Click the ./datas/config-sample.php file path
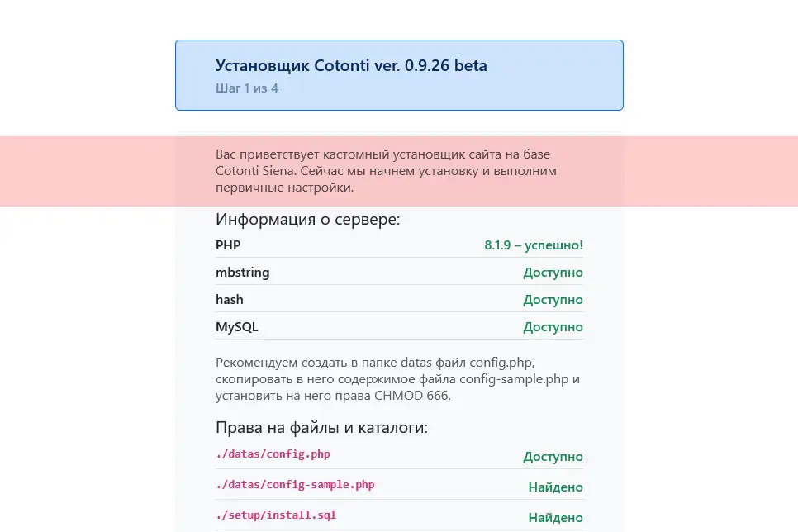Screen dimensions: 798x532 click(x=295, y=485)
